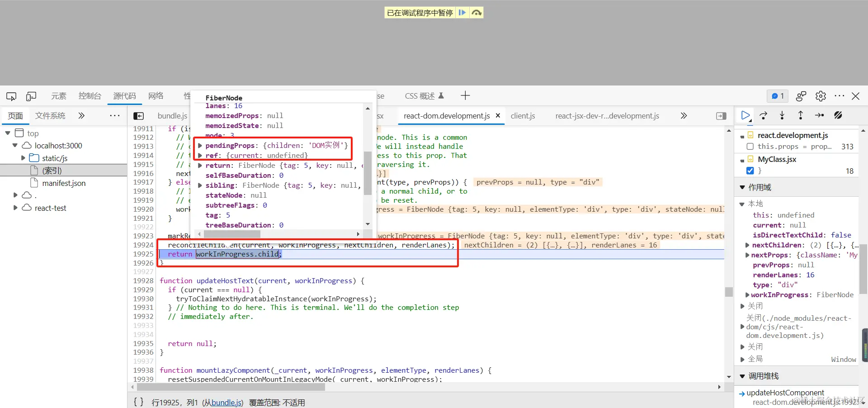The width and height of the screenshot is (868, 408).
Task: Deactivate all breakpoints
Action: 838,116
